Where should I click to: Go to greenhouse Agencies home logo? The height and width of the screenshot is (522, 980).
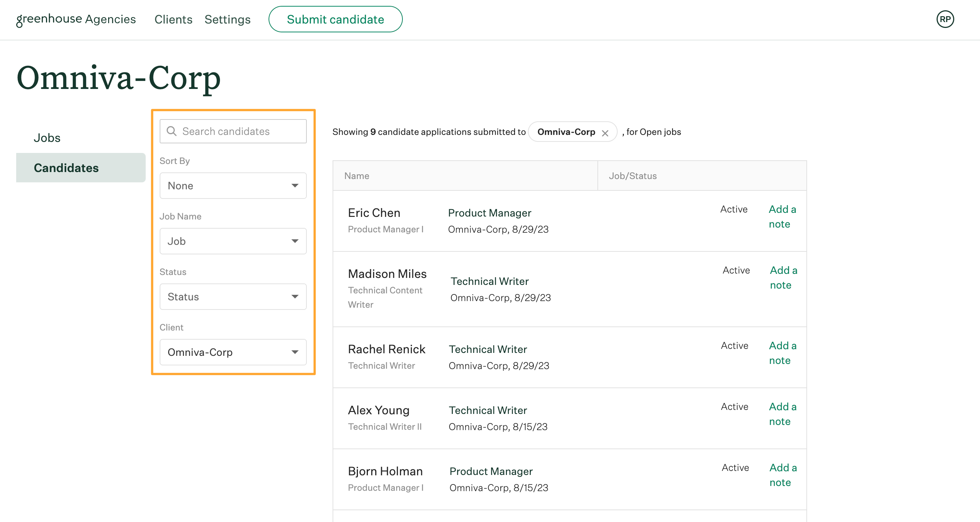[76, 19]
